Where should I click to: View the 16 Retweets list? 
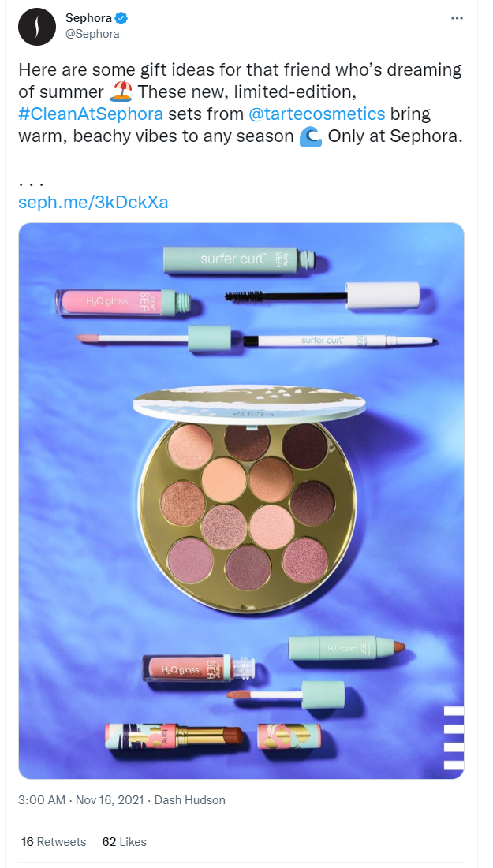click(x=54, y=842)
